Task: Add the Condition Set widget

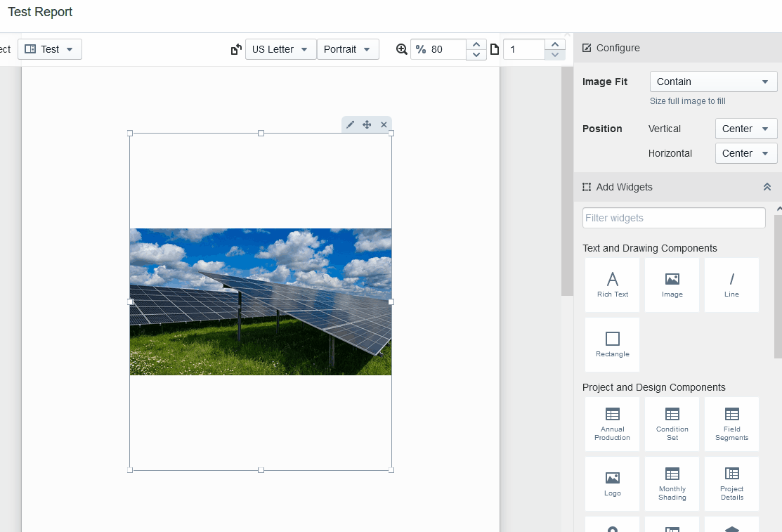Action: point(672,424)
